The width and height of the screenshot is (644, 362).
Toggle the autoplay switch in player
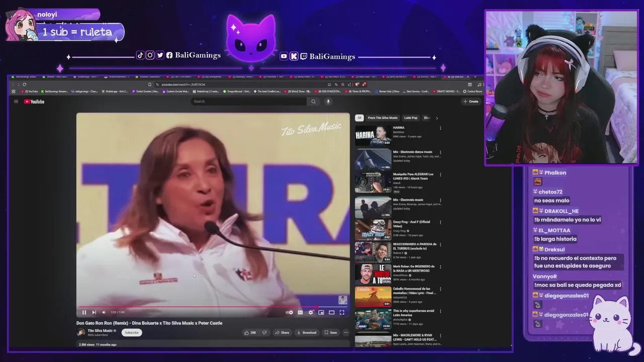290,312
